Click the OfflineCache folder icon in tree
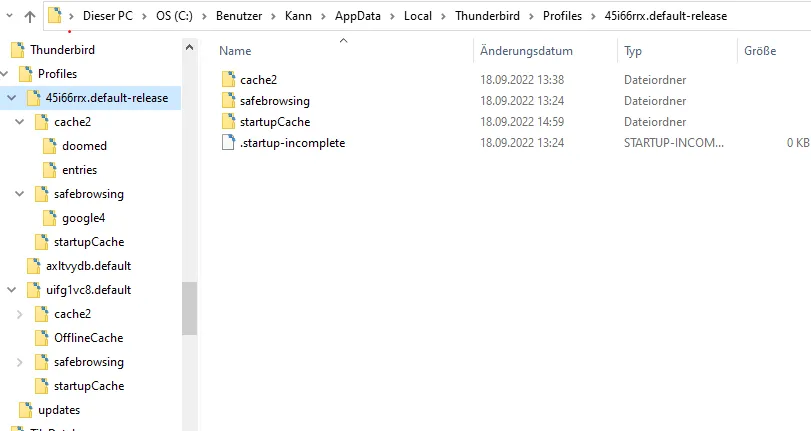The width and height of the screenshot is (811, 431). 42,338
